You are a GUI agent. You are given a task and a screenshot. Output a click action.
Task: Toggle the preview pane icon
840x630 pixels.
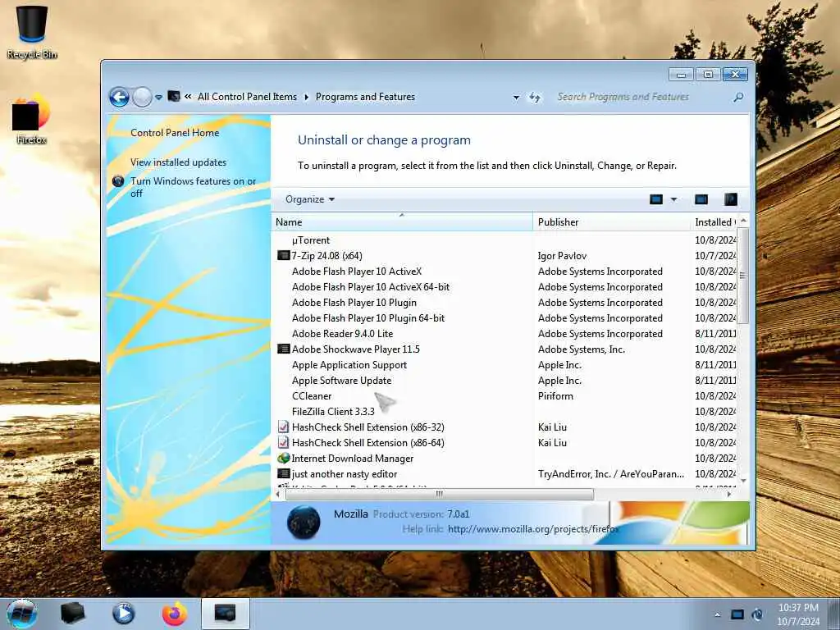[x=701, y=199]
